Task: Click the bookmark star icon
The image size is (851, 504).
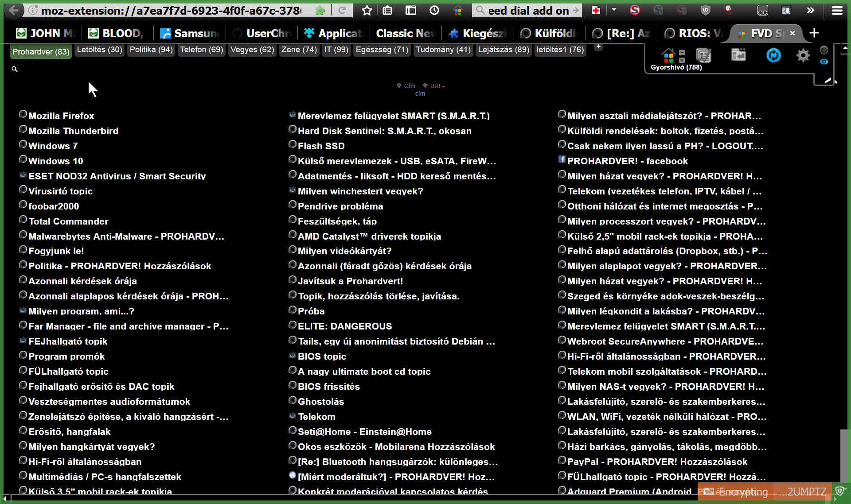Action: [x=367, y=10]
